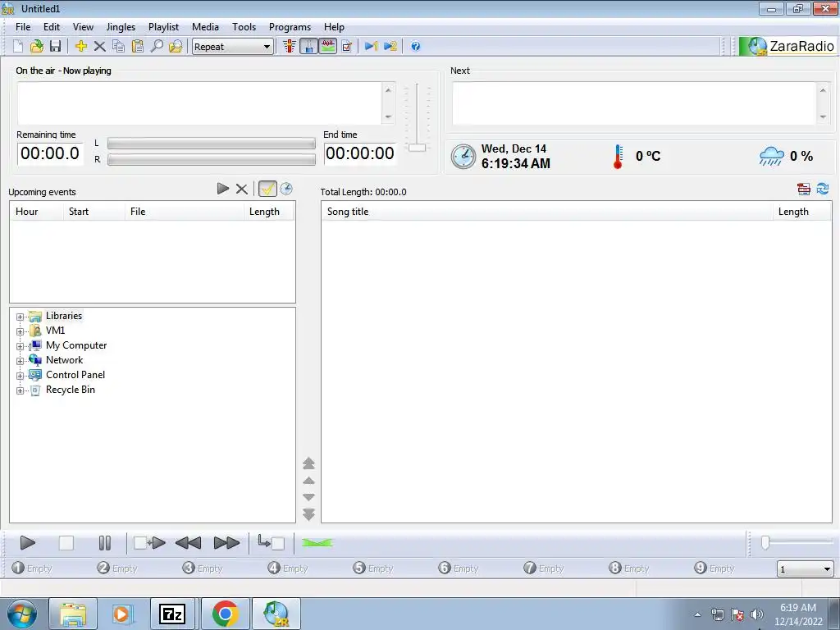Viewport: 840px width, 630px height.
Task: Click the play-next-track button
Action: 149,543
